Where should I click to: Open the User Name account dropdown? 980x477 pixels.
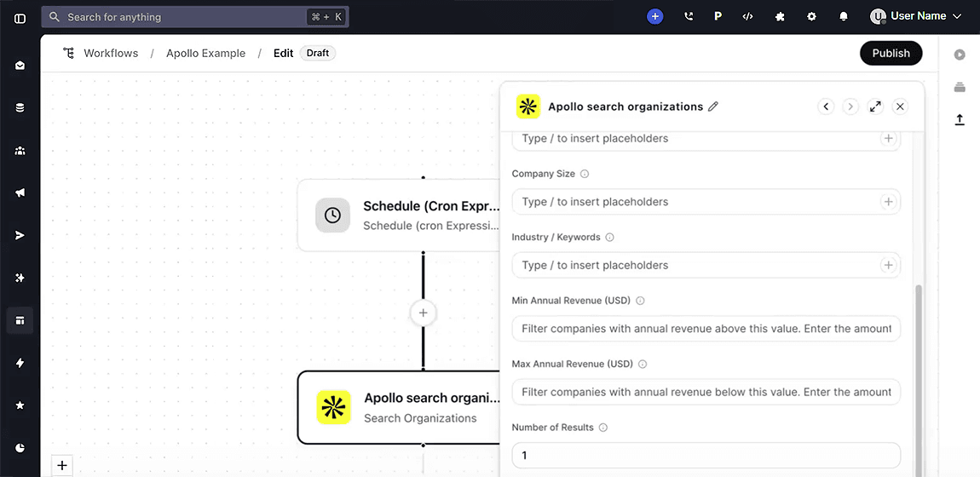[915, 16]
